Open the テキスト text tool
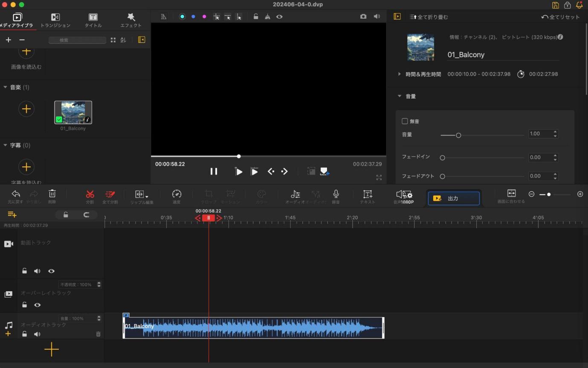 pyautogui.click(x=368, y=196)
